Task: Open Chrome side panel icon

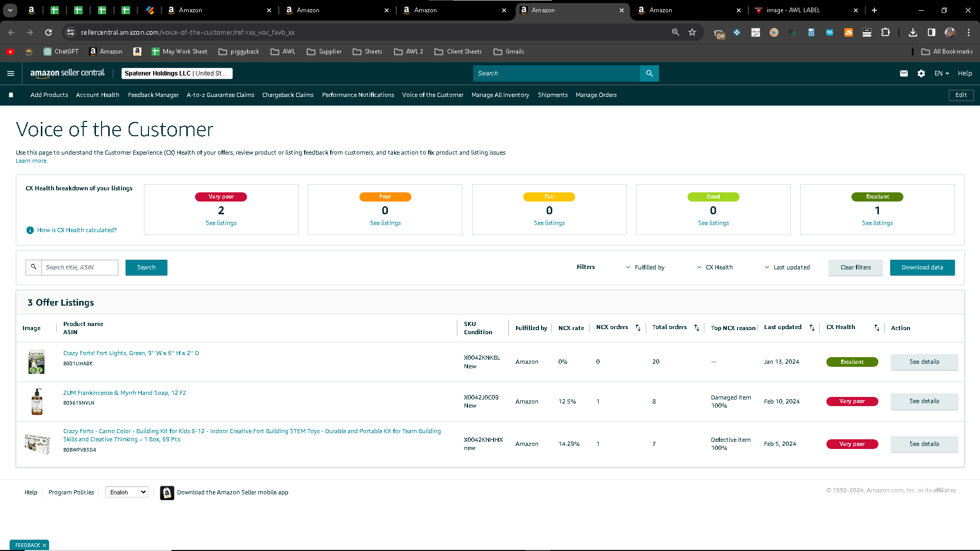Action: (932, 32)
